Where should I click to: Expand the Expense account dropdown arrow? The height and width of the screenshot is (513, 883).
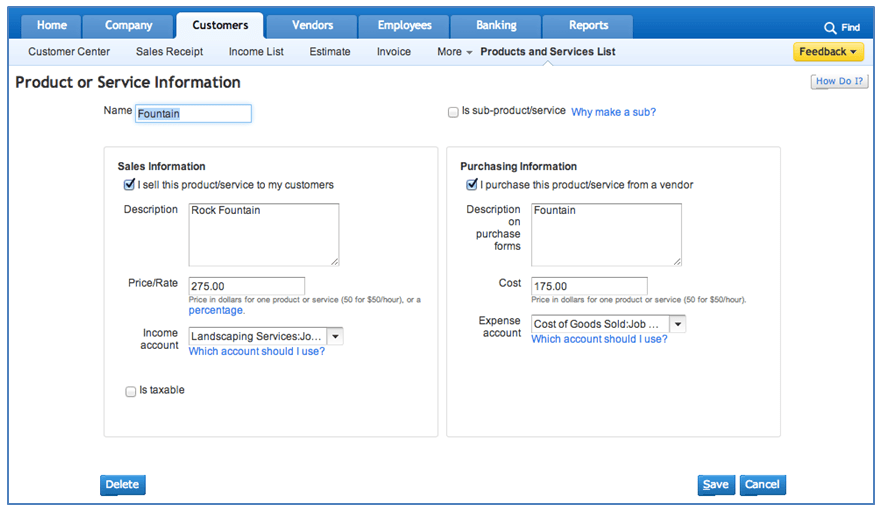point(678,324)
